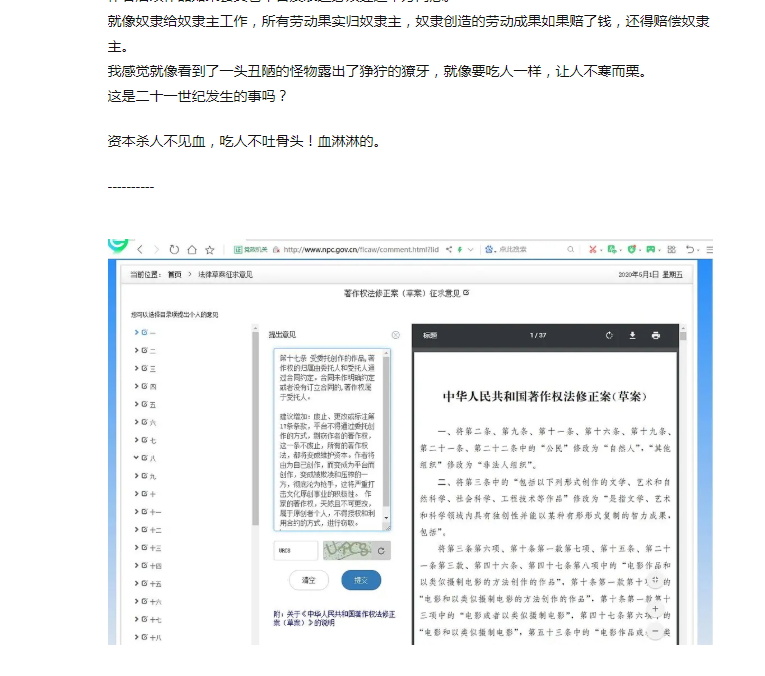Click the undo arrow icon in the browser toolbar
The height and width of the screenshot is (676, 765).
[x=690, y=249]
